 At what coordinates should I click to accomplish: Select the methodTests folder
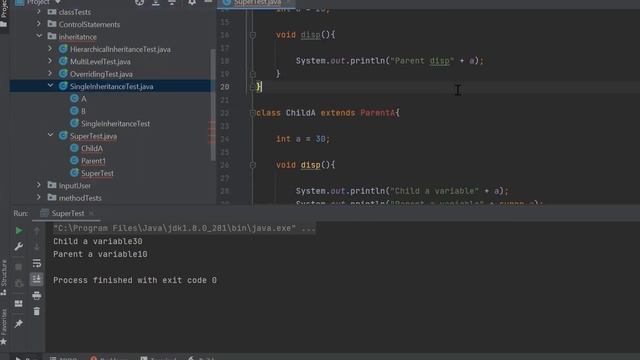(x=80, y=198)
